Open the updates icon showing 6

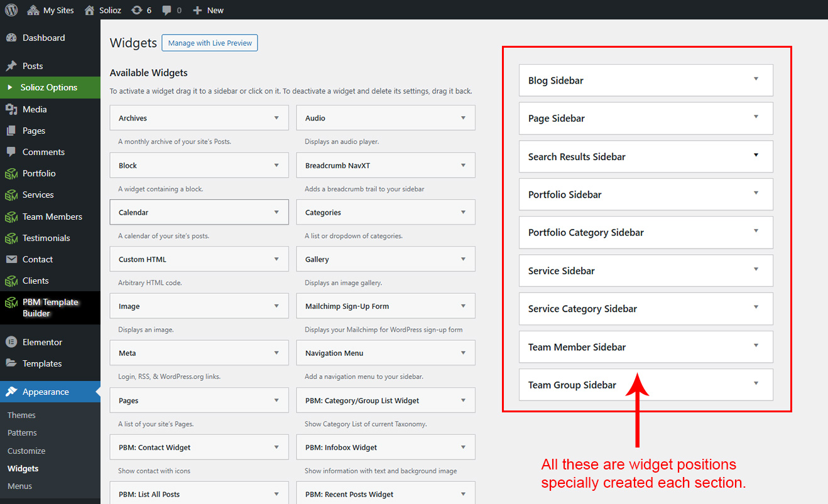tap(136, 10)
